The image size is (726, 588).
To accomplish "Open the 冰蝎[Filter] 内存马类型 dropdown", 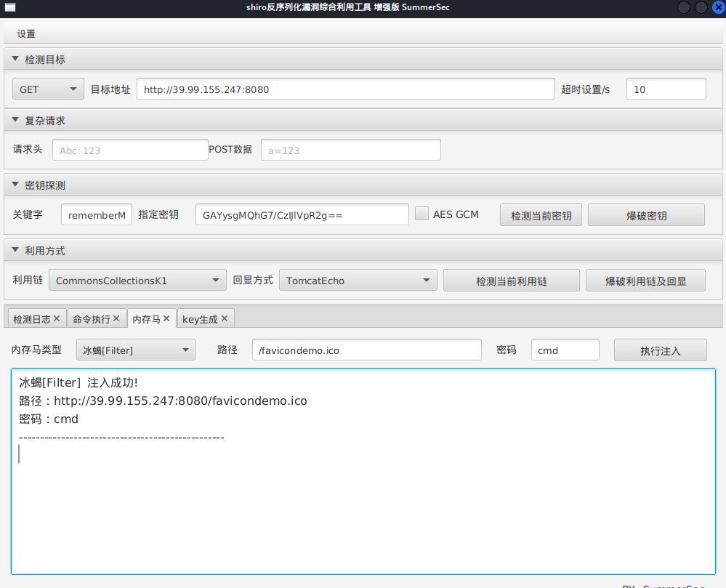I will click(x=135, y=349).
